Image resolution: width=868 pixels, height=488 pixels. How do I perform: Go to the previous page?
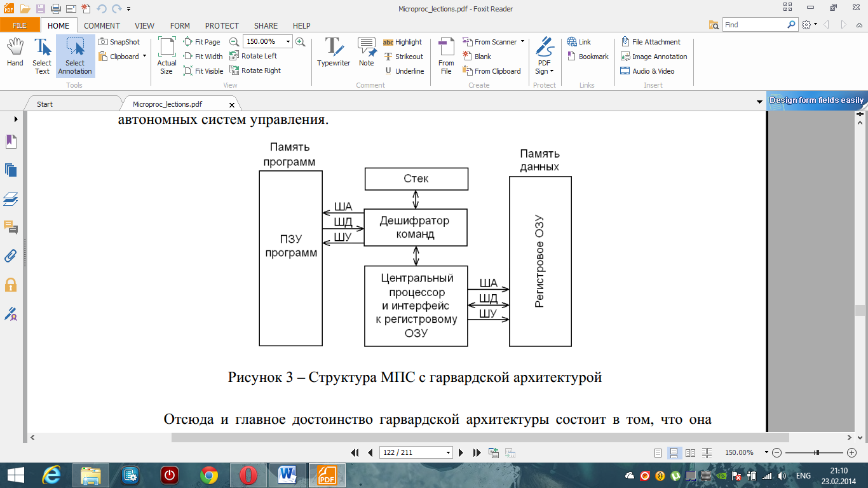370,452
